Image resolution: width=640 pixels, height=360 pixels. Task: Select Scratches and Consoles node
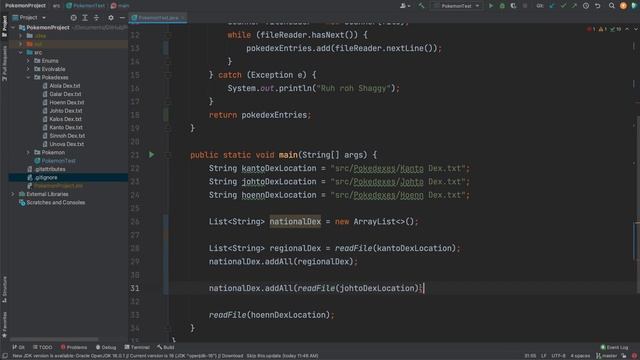(52, 202)
